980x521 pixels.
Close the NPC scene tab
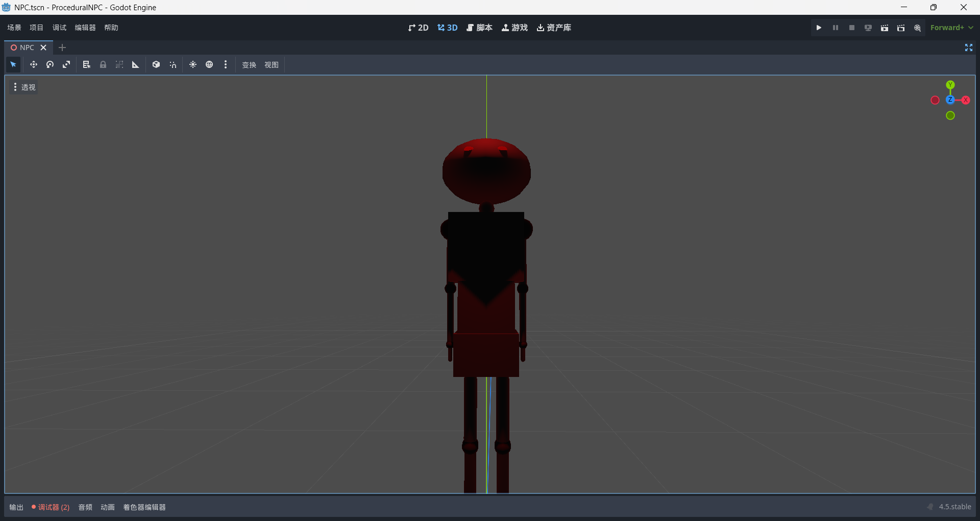(43, 48)
